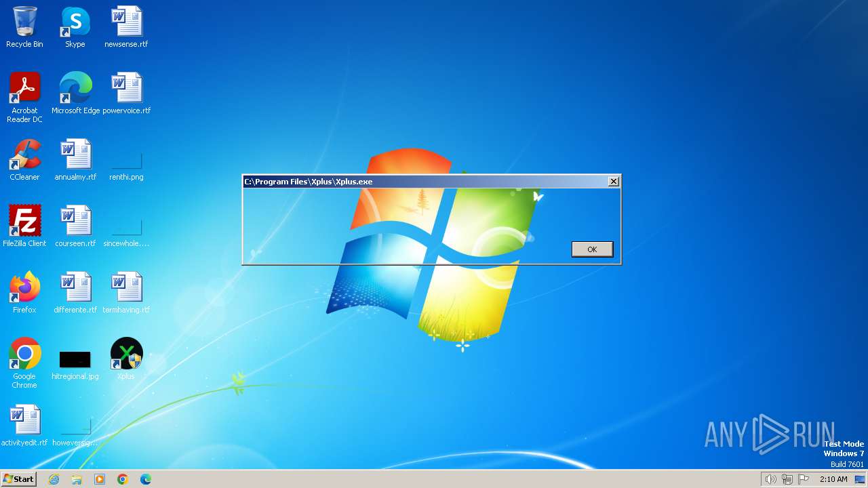Open volume control in system tray
The height and width of the screenshot is (488, 868).
[x=771, y=479]
